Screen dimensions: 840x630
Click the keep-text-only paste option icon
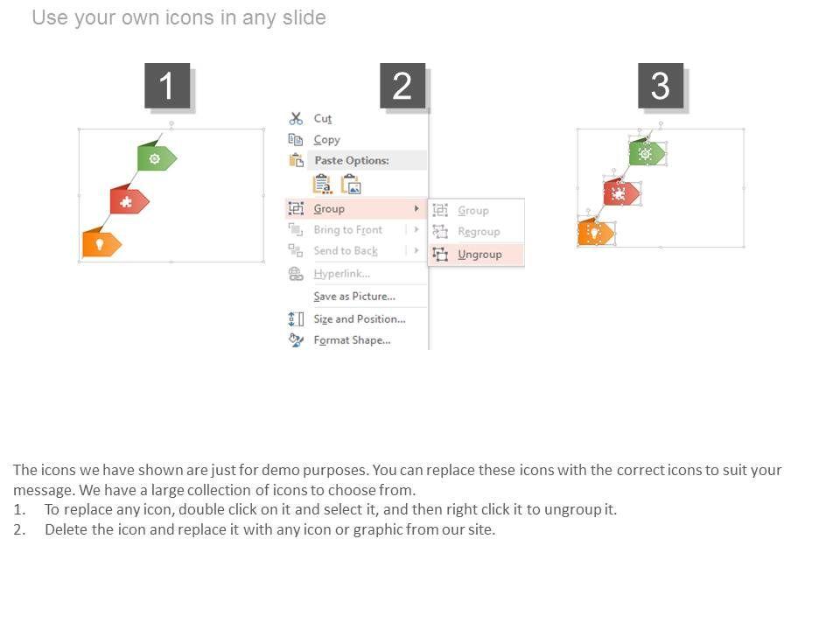click(x=322, y=185)
